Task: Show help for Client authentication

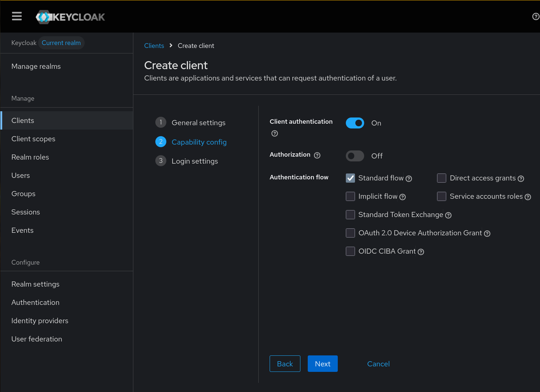Action: [275, 133]
